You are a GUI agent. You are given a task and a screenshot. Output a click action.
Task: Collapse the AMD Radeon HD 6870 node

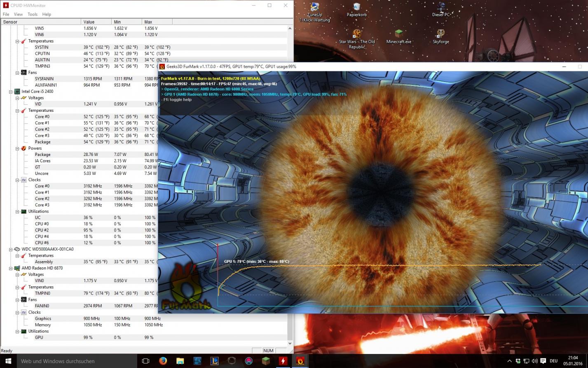(x=11, y=268)
